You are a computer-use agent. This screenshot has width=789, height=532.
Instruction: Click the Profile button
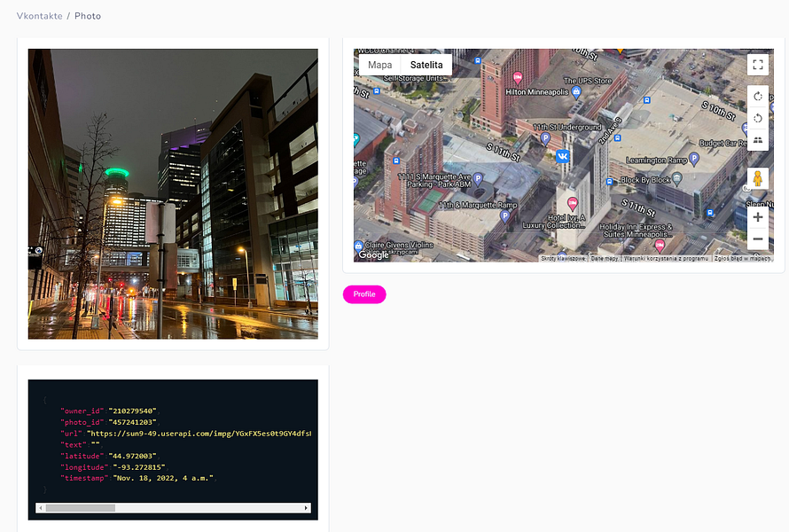pos(364,294)
